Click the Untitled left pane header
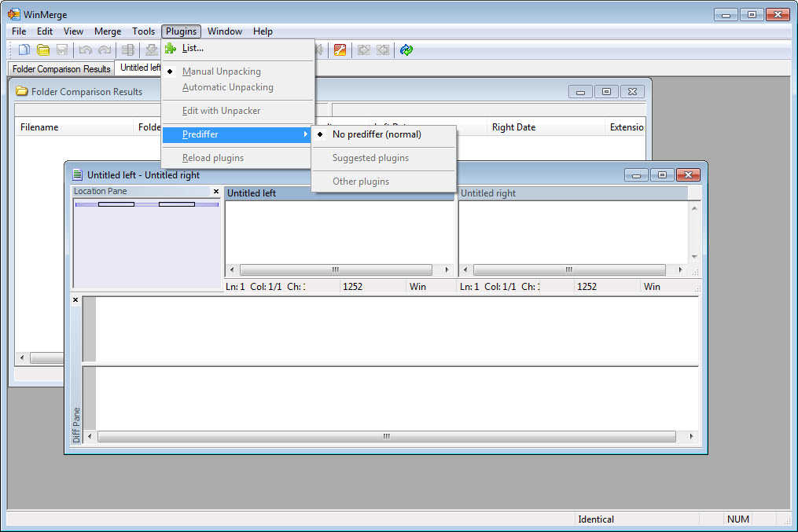The image size is (798, 532). click(340, 193)
